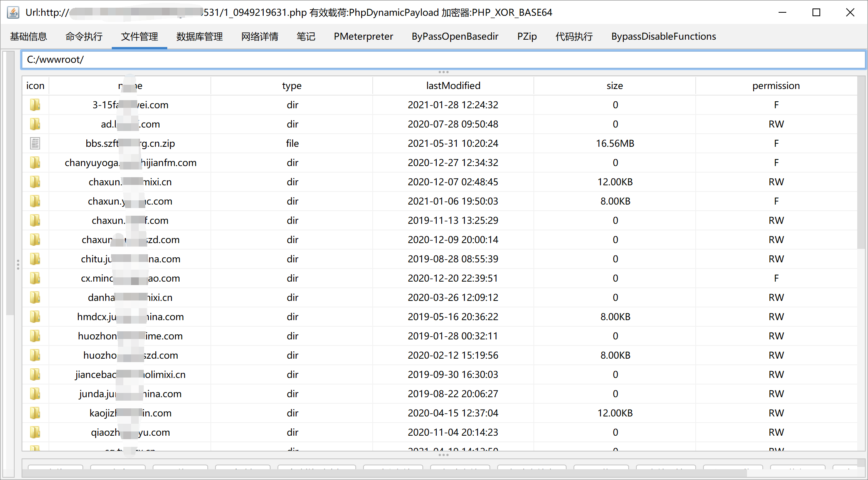Click the 'file' type cell
The height and width of the screenshot is (480, 868).
click(x=292, y=143)
